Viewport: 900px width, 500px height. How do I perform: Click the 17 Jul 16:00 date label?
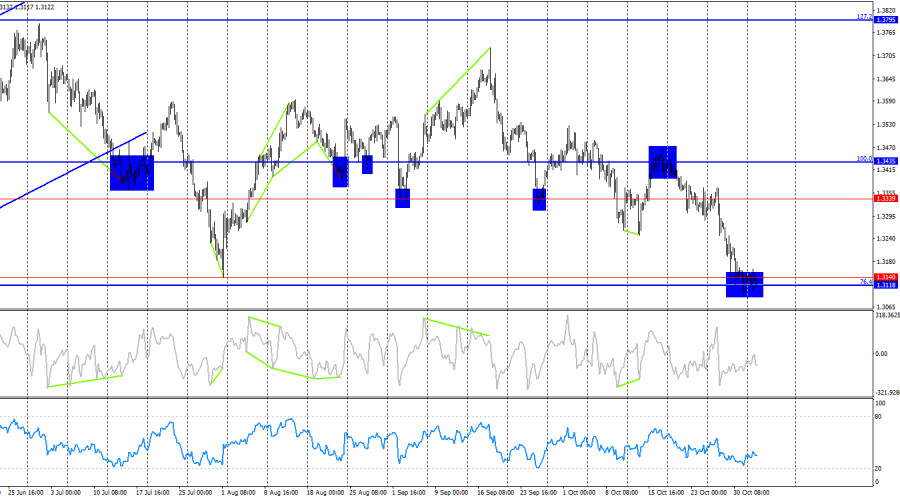click(153, 493)
